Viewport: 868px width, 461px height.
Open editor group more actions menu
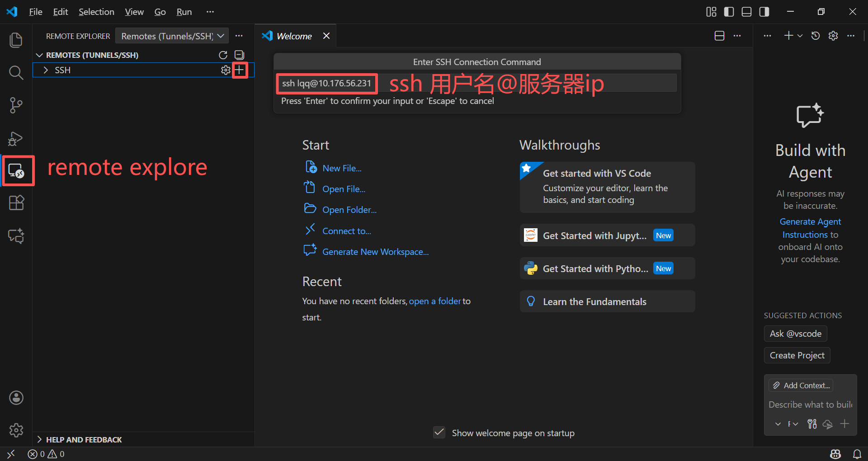point(737,36)
